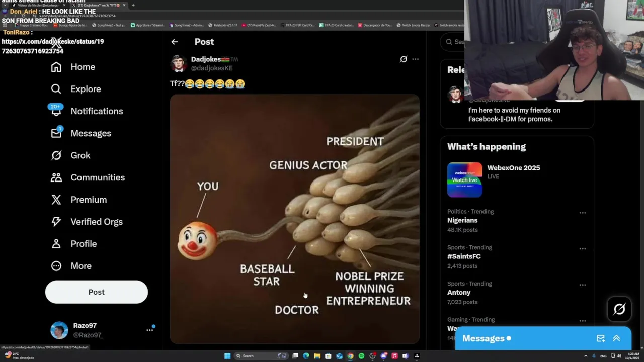Open options for Nigerians trend
Image resolution: width=644 pixels, height=362 pixels.
[583, 213]
